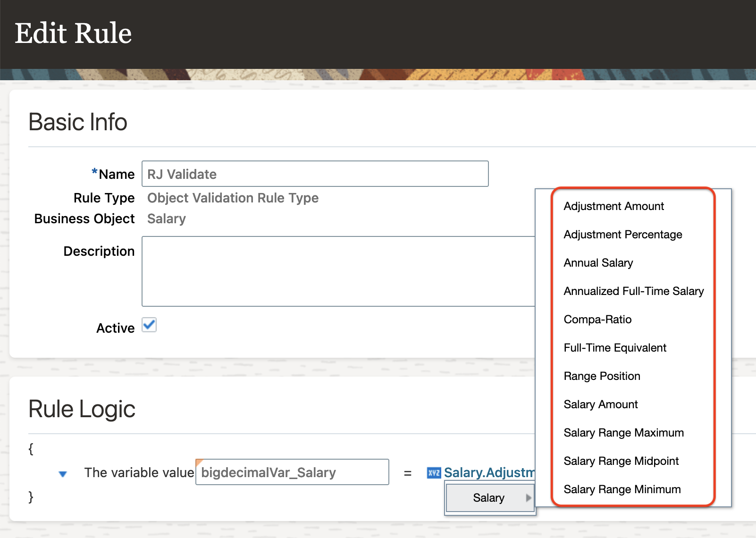Focus the bigdecimalVar_Salary variable field
This screenshot has height=538, width=756.
[x=292, y=472]
